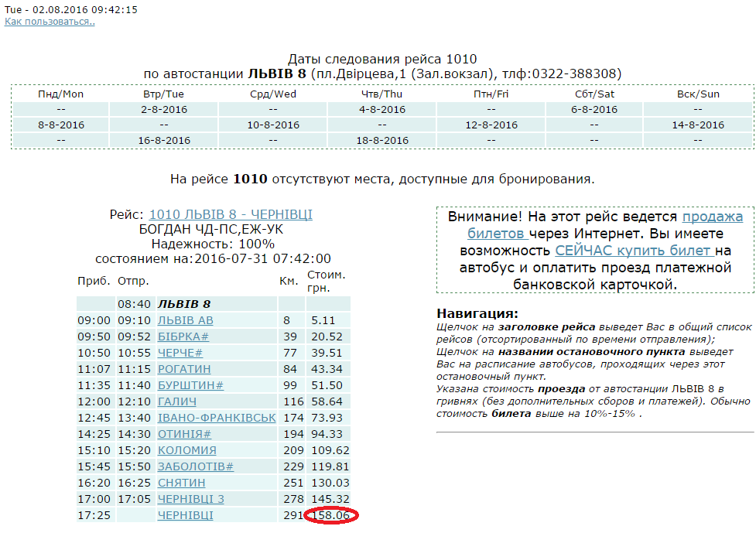Open final stop ЧЕРНІВЦІ link
756x533 pixels.
[185, 516]
